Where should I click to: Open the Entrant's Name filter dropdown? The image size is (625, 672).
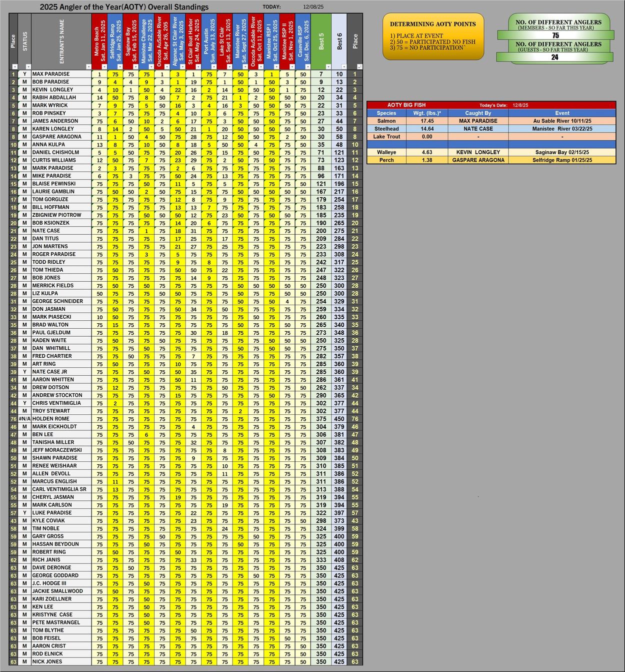[88, 67]
